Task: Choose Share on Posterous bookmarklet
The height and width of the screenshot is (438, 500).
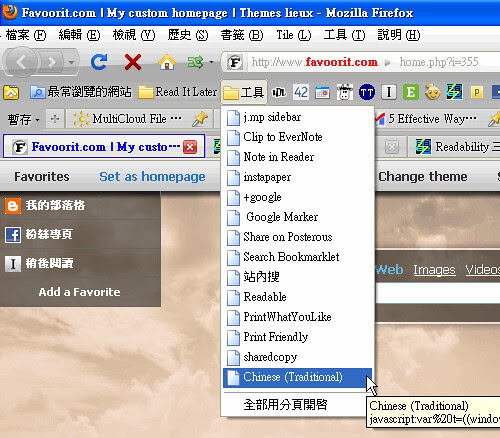Action: [x=298, y=237]
